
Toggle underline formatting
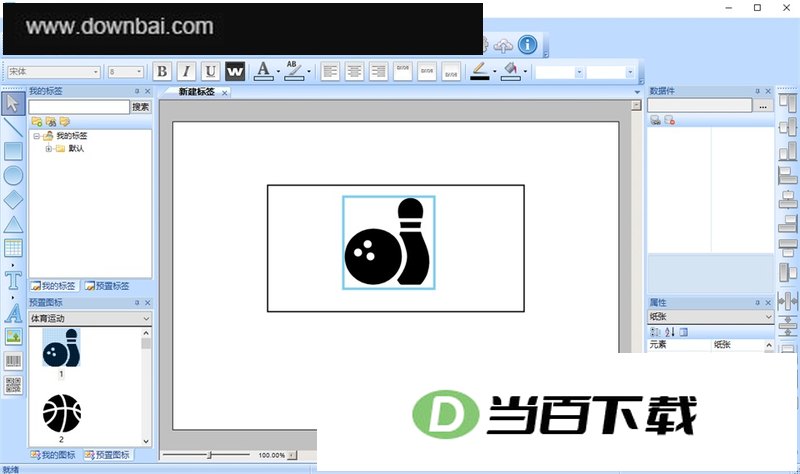211,71
